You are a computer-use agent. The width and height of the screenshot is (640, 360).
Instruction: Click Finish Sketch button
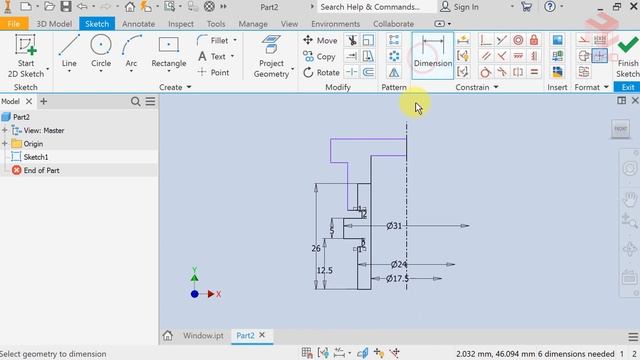tap(627, 56)
